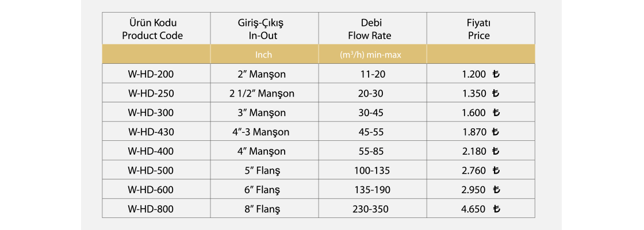
Task: Click the Debi Flow Rate header
Action: (x=369, y=29)
